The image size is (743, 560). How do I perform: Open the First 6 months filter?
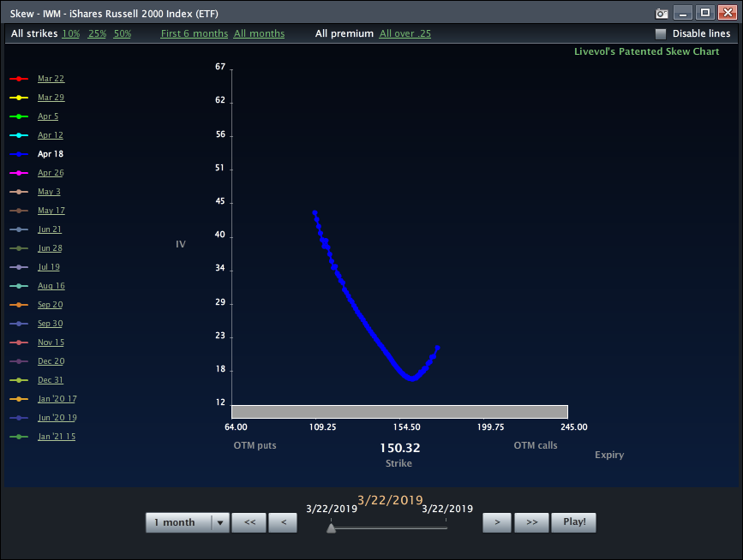coord(194,33)
